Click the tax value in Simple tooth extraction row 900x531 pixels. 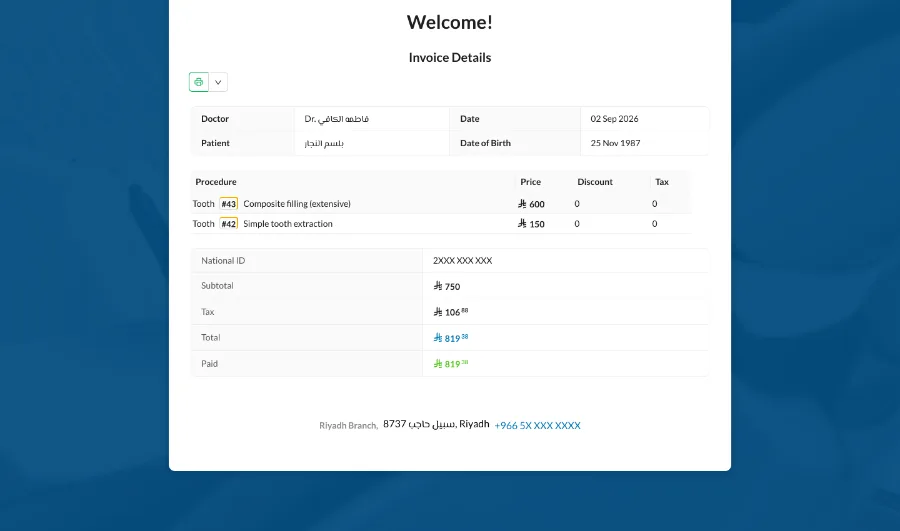(x=654, y=224)
